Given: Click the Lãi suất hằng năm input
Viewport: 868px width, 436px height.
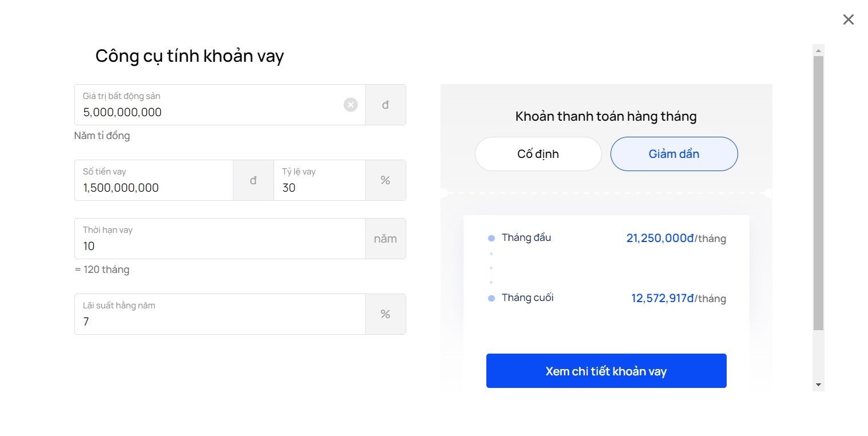Looking at the screenshot, I should (220, 314).
